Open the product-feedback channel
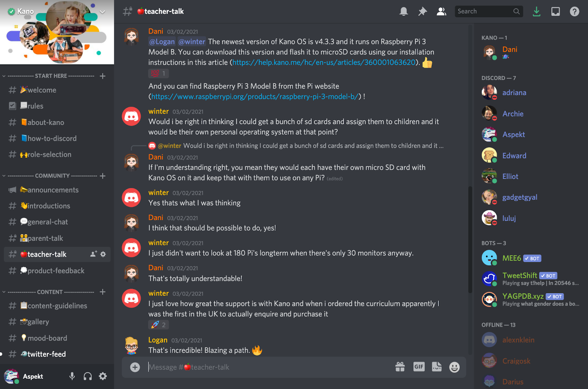 pos(57,271)
